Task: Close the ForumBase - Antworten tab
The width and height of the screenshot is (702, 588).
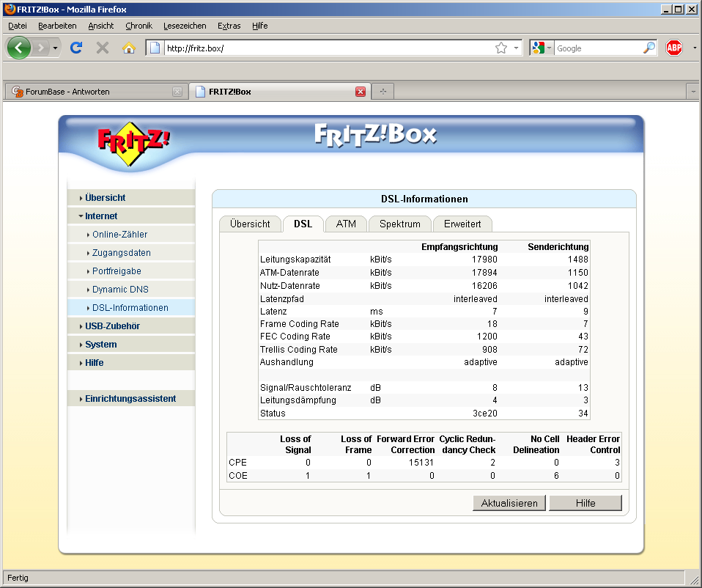Action: (177, 92)
